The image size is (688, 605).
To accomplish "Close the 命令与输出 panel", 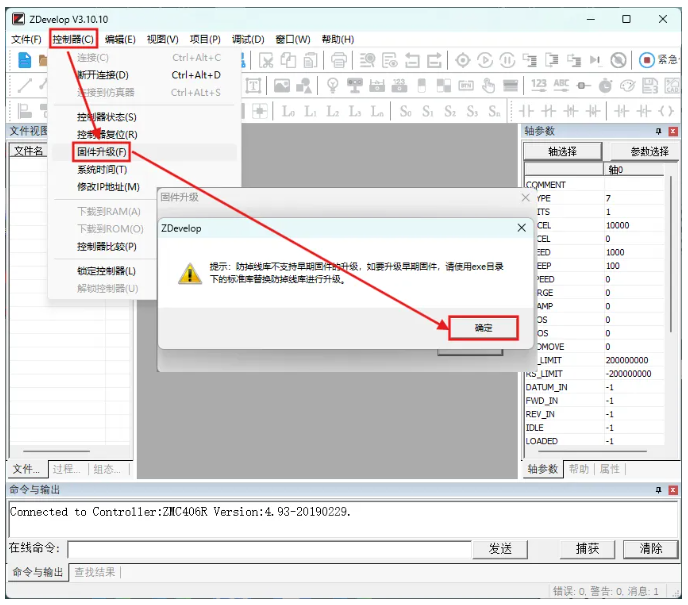I will click(x=673, y=490).
